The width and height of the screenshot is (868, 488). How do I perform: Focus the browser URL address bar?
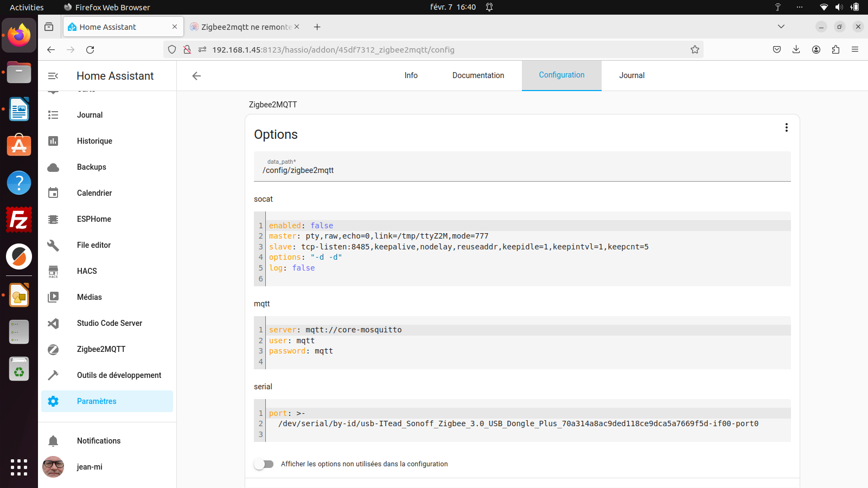pos(434,49)
